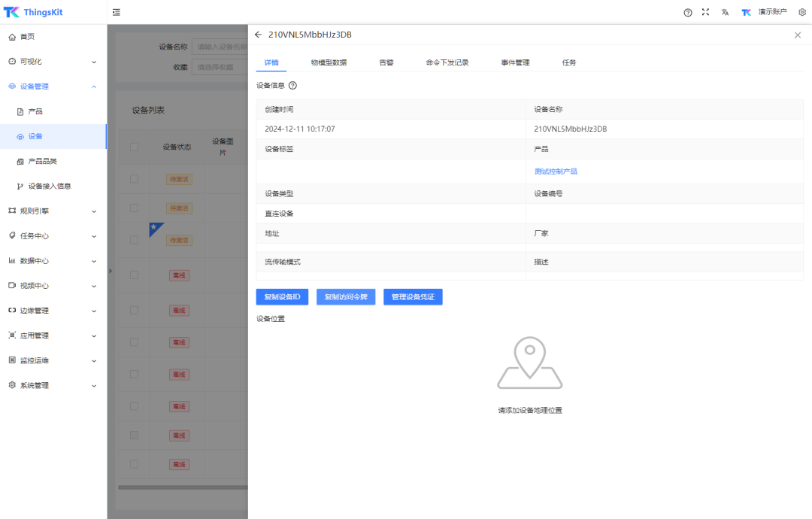The width and height of the screenshot is (812, 519).
Task: Toggle the select-all checkbox in the device list header
Action: point(134,147)
